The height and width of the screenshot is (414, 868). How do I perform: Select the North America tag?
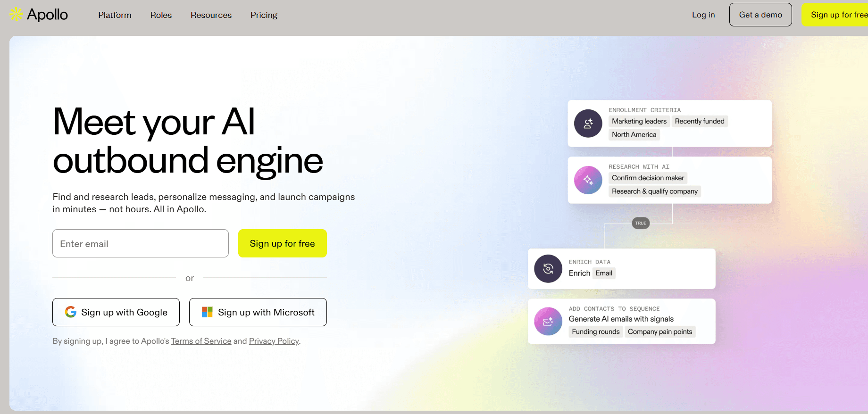click(634, 134)
